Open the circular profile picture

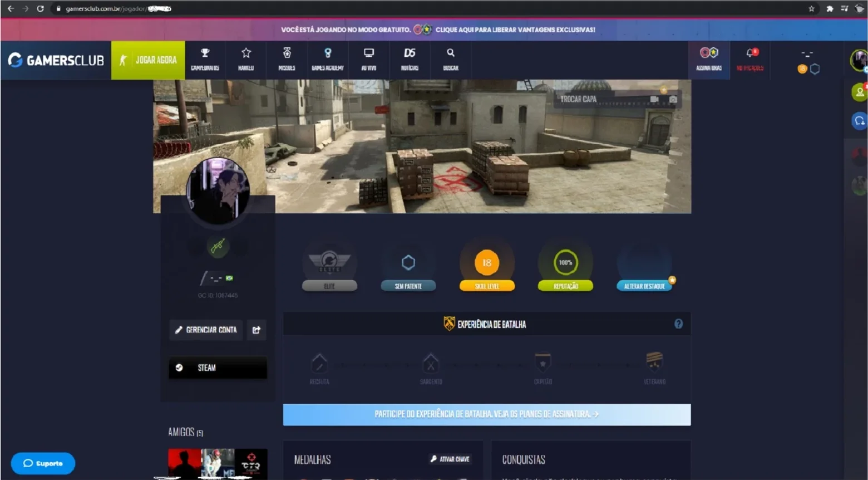point(218,191)
